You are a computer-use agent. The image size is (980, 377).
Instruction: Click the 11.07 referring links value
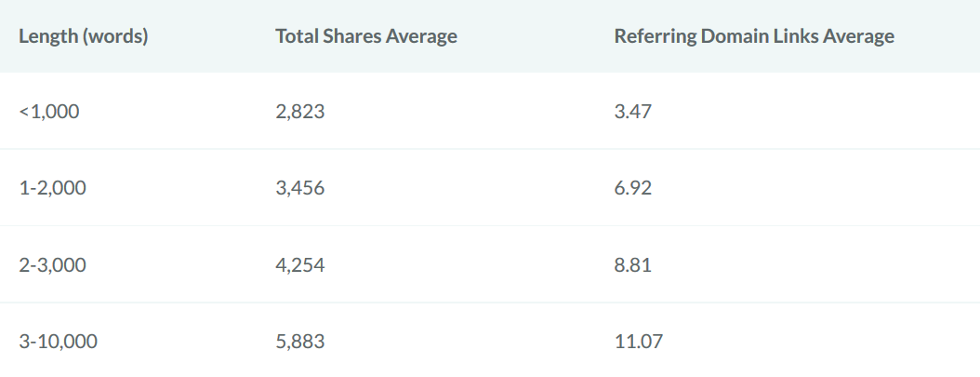[638, 342]
